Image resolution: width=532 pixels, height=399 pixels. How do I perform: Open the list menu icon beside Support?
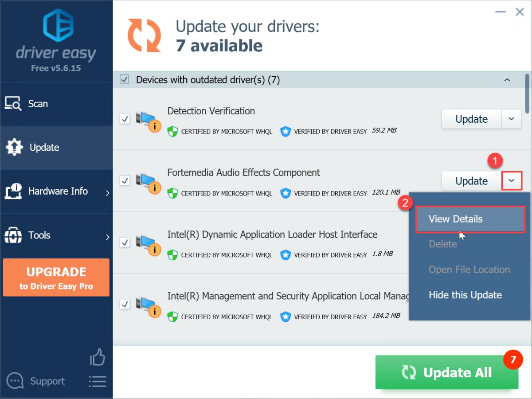[98, 381]
